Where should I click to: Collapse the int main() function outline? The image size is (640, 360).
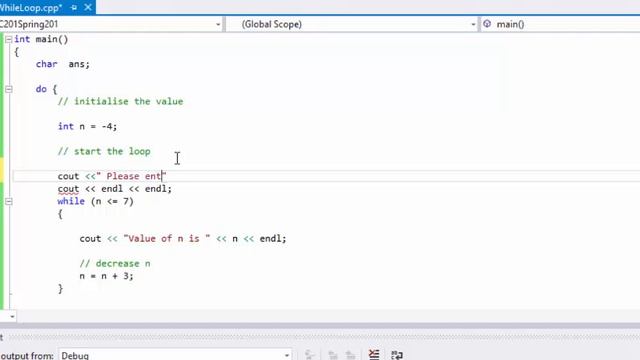click(8, 39)
